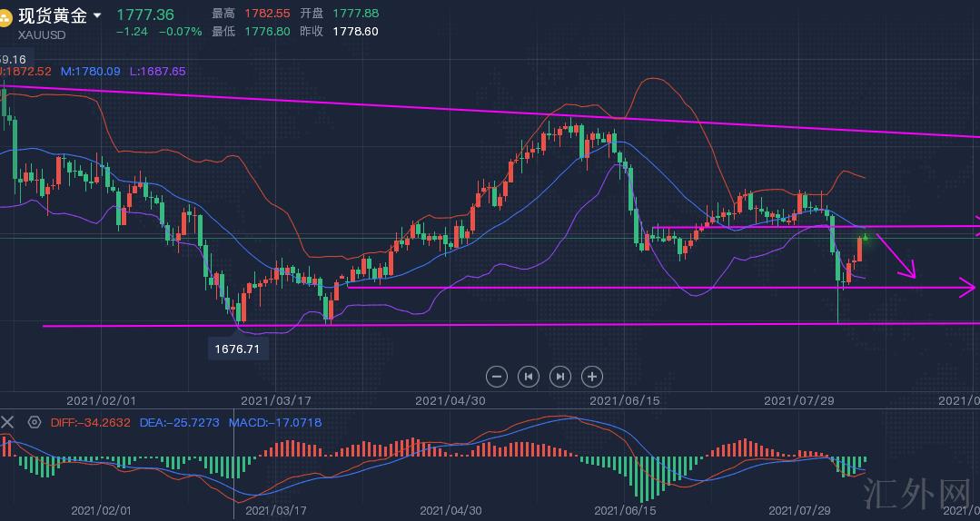This screenshot has width=980, height=521.
Task: Click the L:1687.65 Bollinger lower label
Action: click(x=157, y=71)
